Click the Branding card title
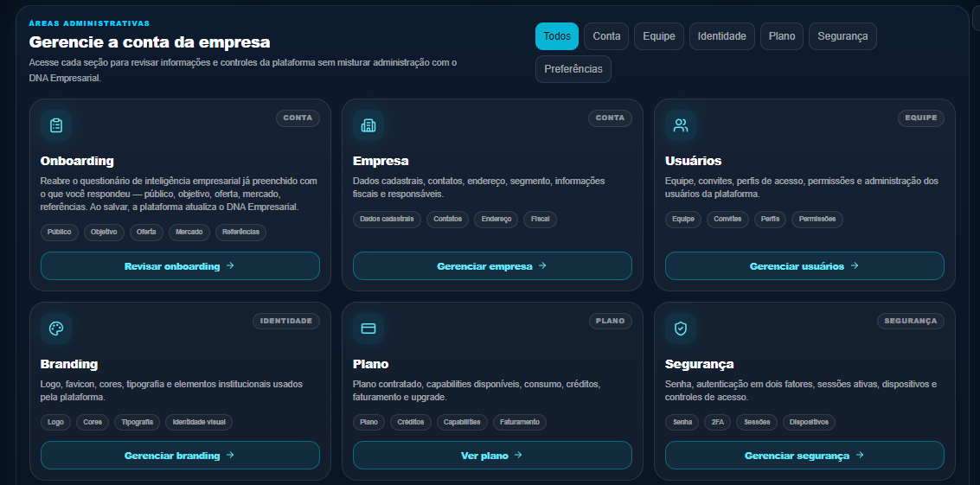The height and width of the screenshot is (485, 980). [68, 364]
